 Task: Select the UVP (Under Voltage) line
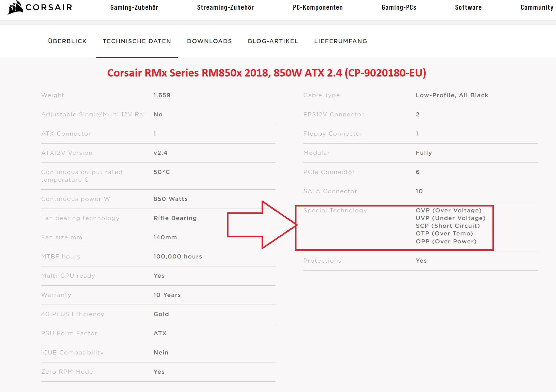pyautogui.click(x=451, y=218)
